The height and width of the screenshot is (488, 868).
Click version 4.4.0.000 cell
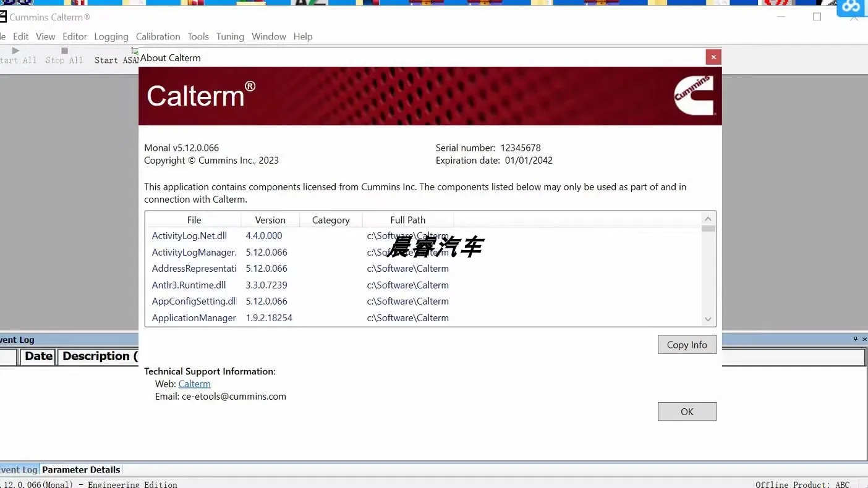tap(264, 236)
